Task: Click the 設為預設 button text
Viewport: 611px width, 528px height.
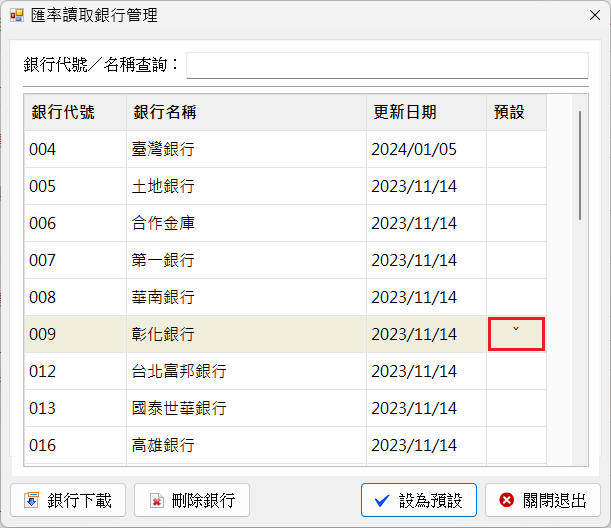Action: [431, 500]
